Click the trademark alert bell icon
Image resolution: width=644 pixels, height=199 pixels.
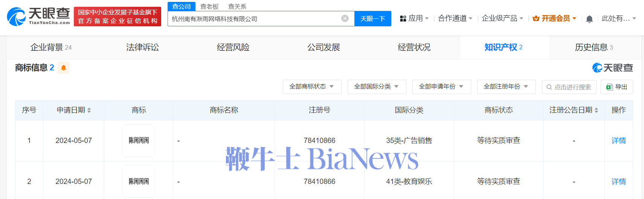(64, 68)
